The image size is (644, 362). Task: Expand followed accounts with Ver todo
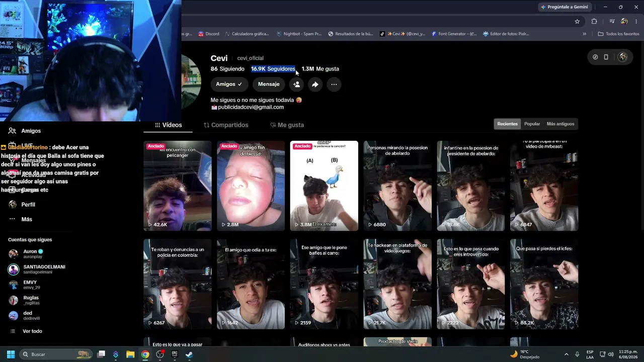pos(26,331)
